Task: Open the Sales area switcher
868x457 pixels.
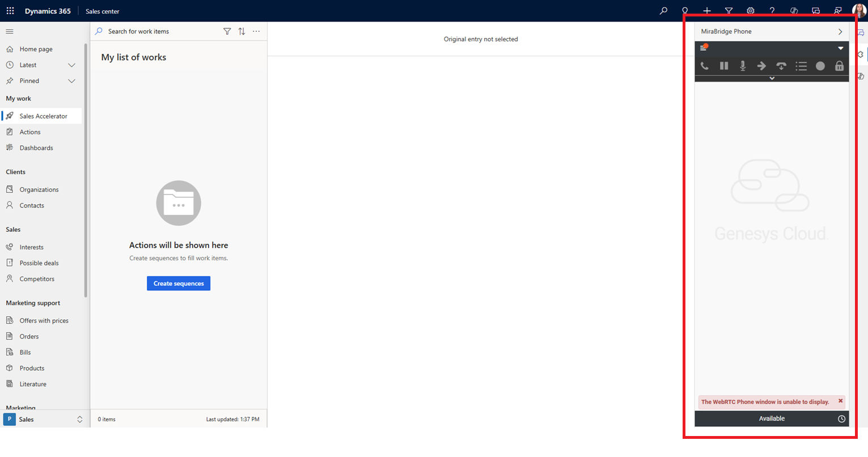Action: point(44,420)
